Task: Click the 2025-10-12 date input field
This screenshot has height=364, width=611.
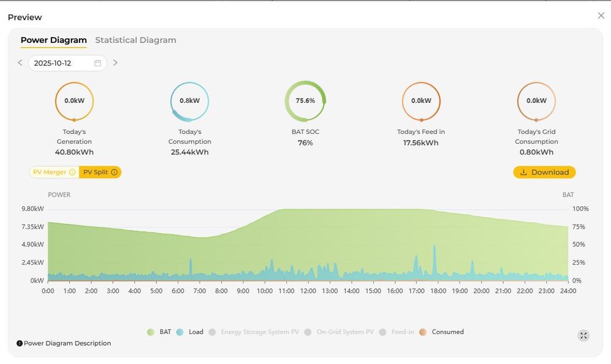Action: pos(61,63)
